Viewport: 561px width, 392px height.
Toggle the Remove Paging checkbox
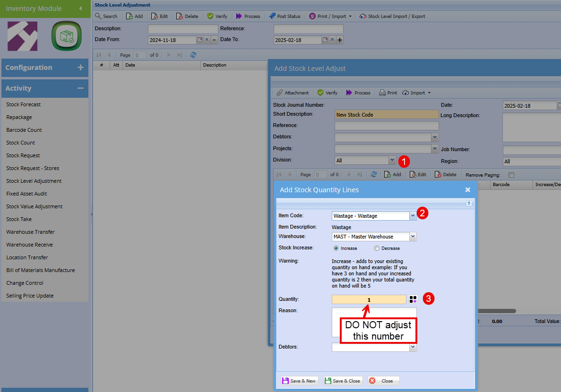511,175
